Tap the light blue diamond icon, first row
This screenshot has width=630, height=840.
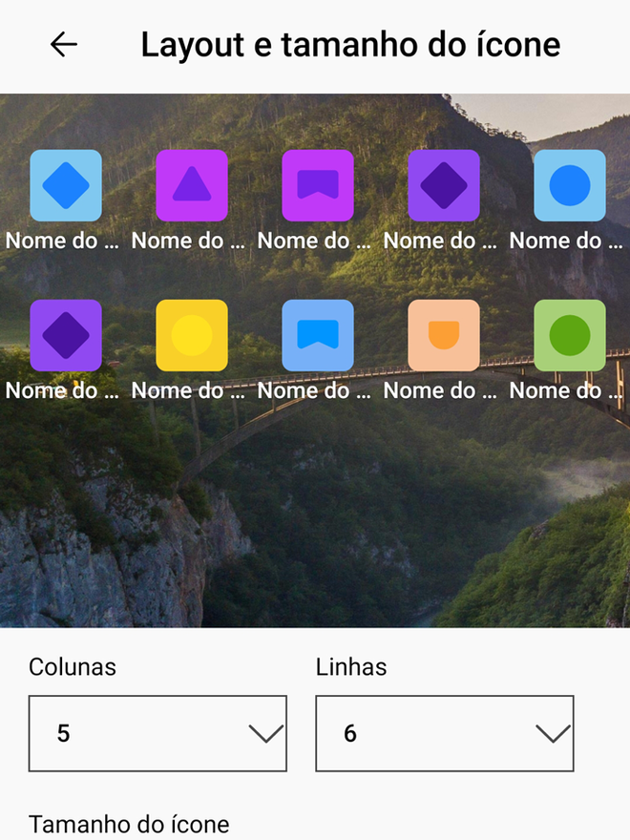point(66,185)
